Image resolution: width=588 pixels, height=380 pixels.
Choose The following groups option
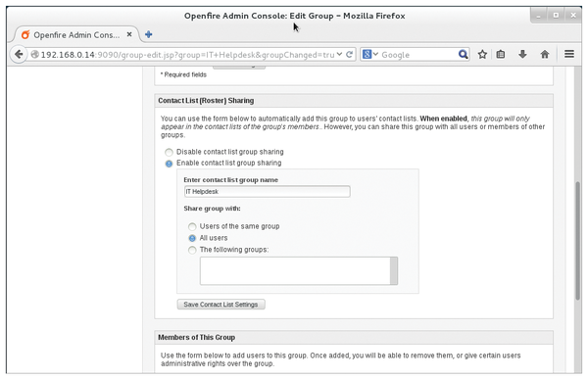192,250
